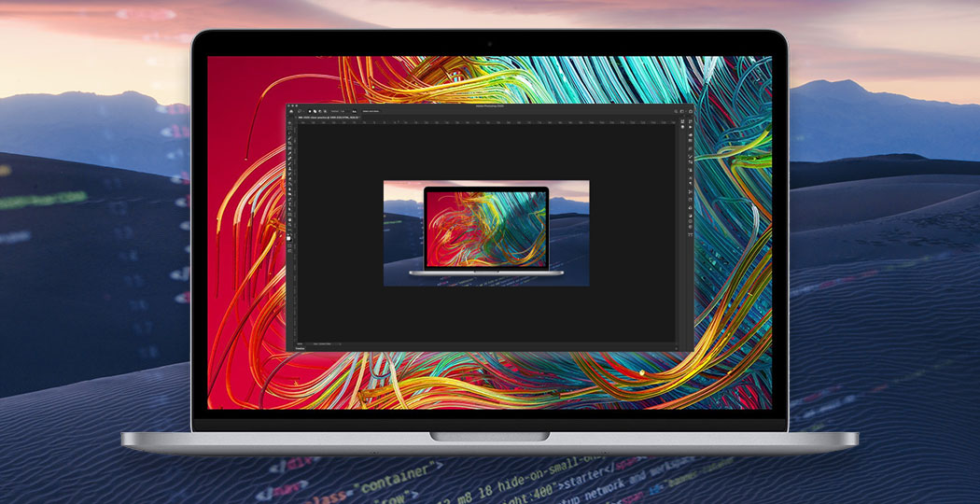Screen dimensions: 980x504
Task: Select the Gradient tool
Action: pos(289,185)
